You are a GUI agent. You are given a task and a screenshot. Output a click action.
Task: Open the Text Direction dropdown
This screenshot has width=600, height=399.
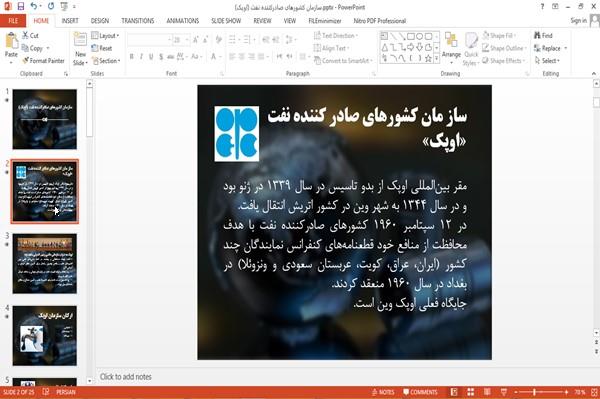click(336, 36)
